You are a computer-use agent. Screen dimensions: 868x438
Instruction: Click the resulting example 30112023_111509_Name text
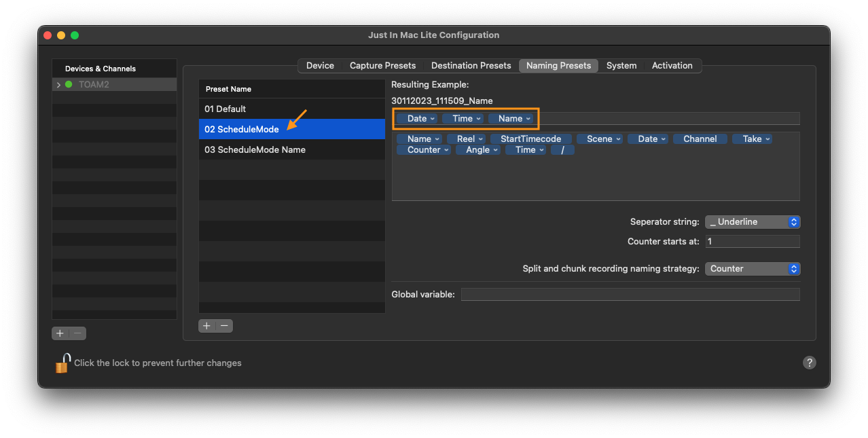pos(442,101)
